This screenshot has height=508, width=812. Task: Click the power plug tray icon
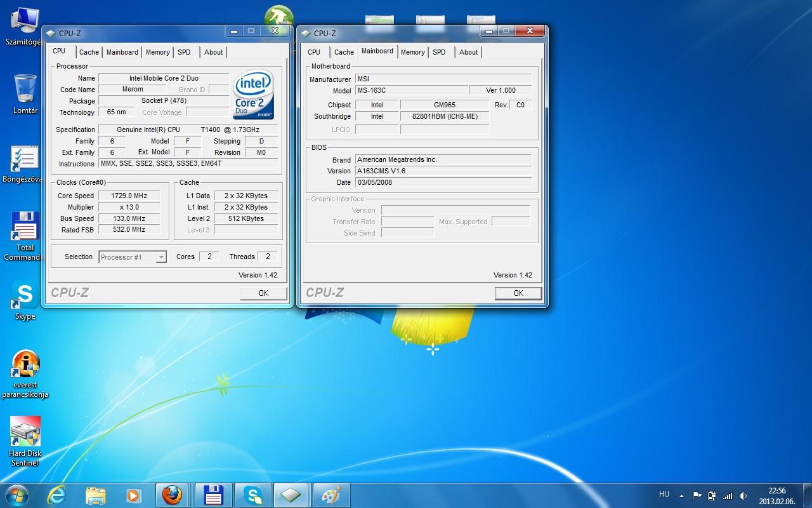click(712, 496)
